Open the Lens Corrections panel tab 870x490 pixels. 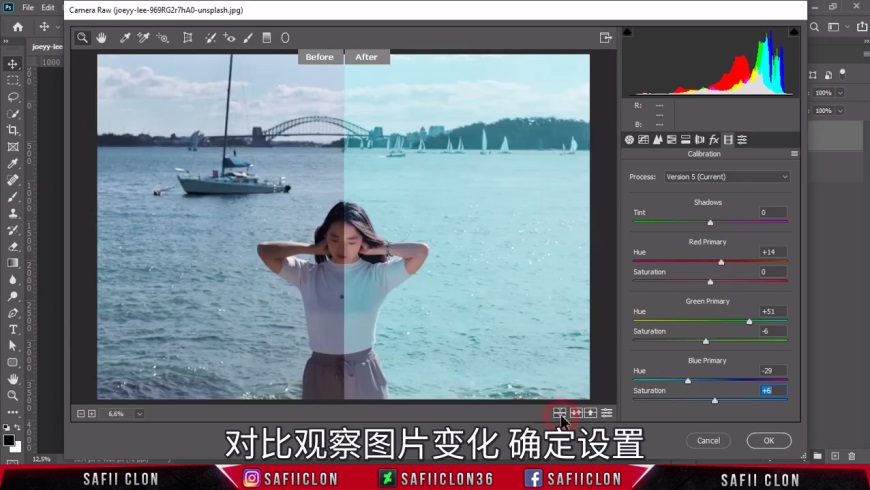coord(700,140)
